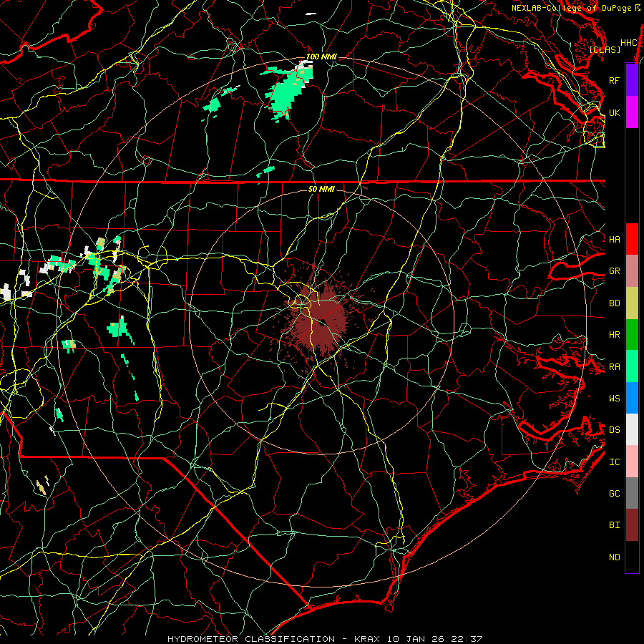Click the DS legend label
Viewport: 644px width, 644px height.
click(x=614, y=429)
